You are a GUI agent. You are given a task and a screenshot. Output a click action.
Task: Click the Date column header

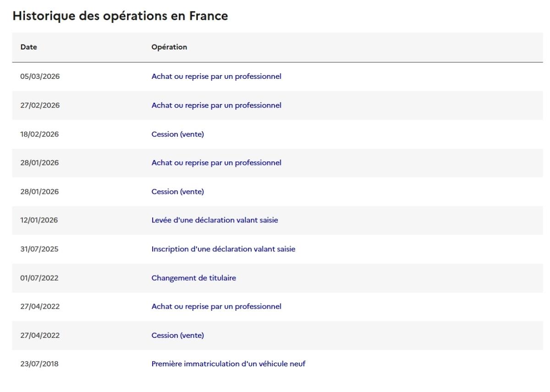pyautogui.click(x=29, y=47)
